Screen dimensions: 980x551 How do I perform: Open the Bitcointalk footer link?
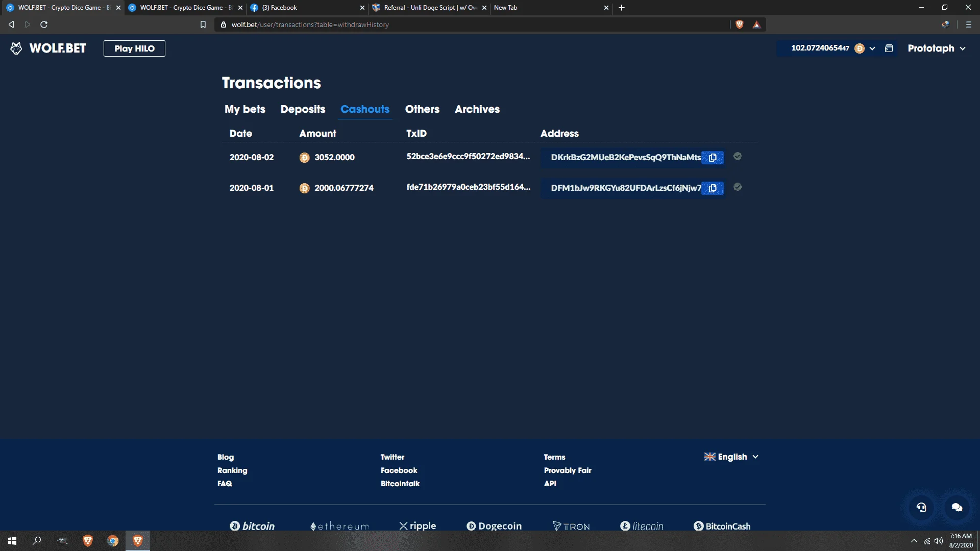coord(400,484)
